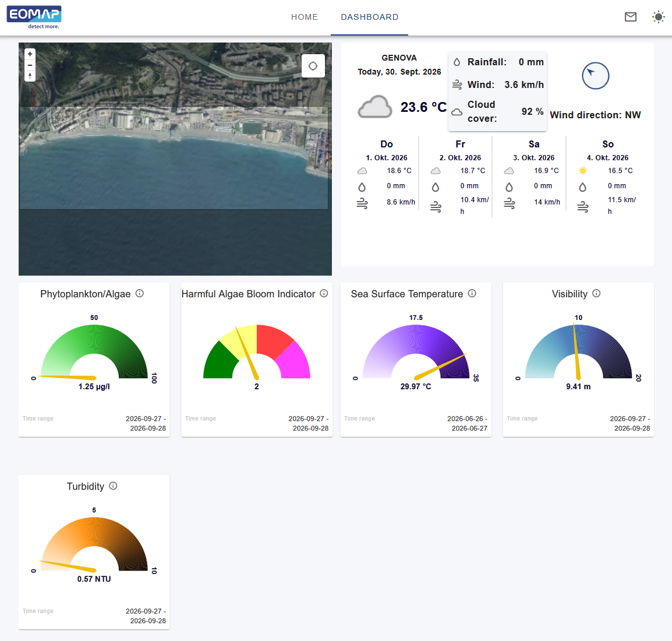This screenshot has height=641, width=672.
Task: Show info for Harmful Algae Bloom Indicator
Action: pyautogui.click(x=324, y=293)
